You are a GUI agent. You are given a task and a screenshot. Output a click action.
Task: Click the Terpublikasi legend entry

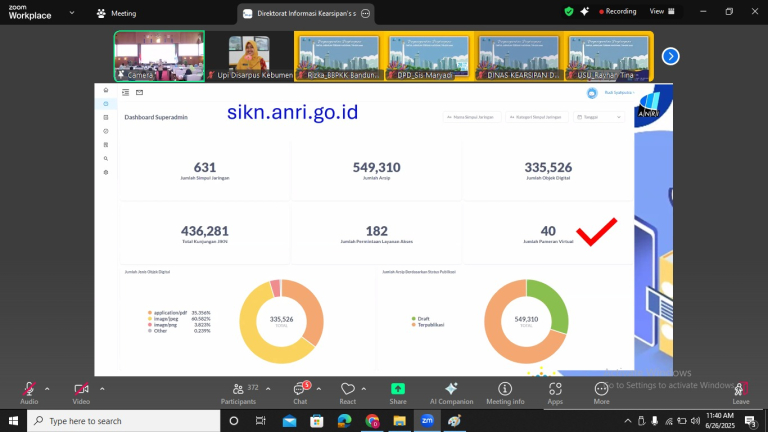click(x=428, y=325)
